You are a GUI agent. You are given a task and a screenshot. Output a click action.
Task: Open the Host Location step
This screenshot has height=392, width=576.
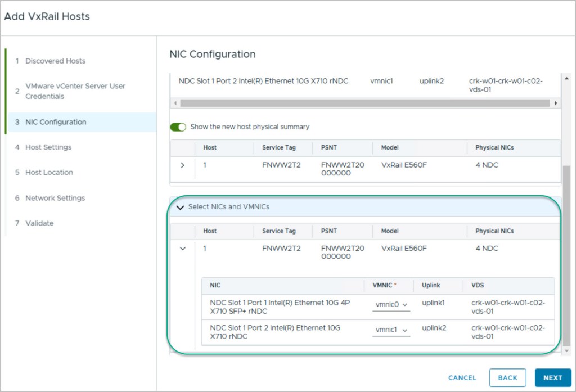pyautogui.click(x=49, y=173)
